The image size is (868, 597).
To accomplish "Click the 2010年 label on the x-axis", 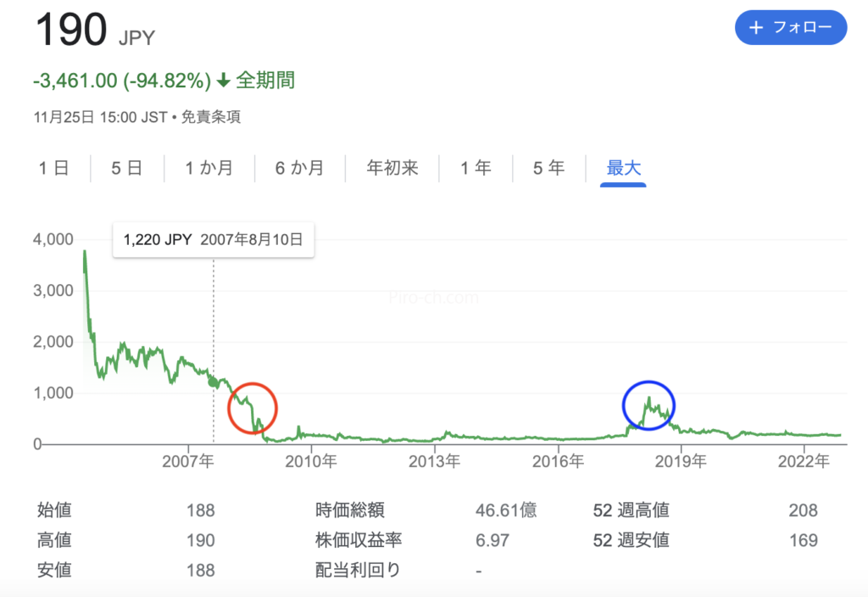I will (x=311, y=461).
